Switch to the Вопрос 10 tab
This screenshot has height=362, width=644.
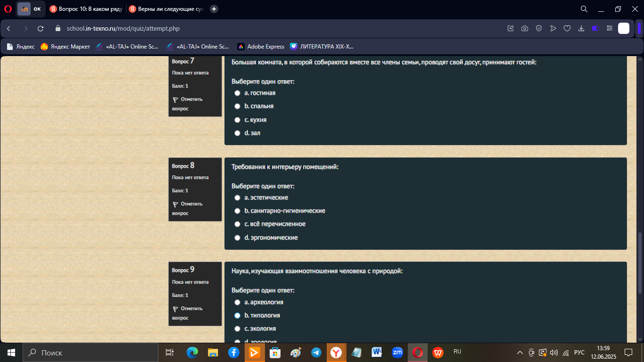coord(85,9)
